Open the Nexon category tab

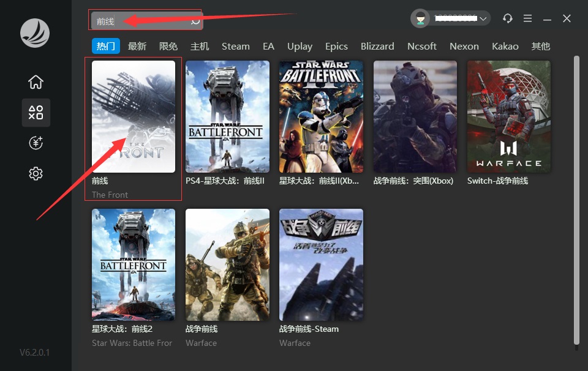click(x=464, y=46)
